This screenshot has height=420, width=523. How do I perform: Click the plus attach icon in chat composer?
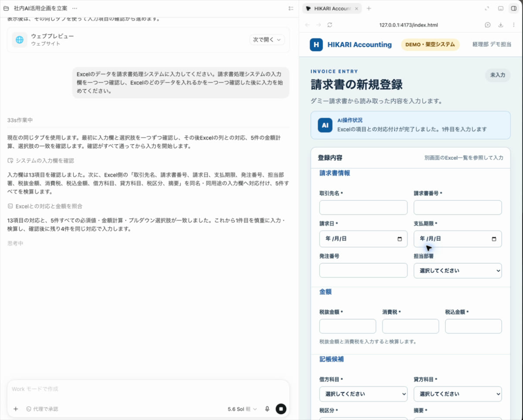16,409
